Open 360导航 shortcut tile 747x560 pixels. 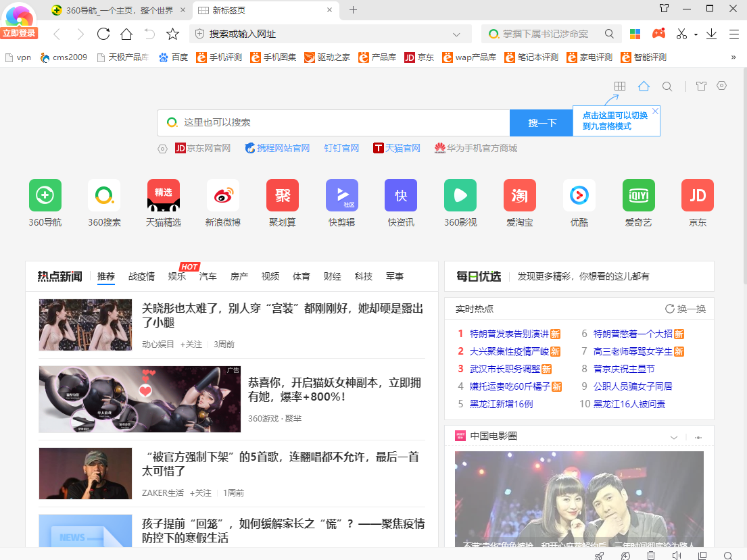coord(45,203)
